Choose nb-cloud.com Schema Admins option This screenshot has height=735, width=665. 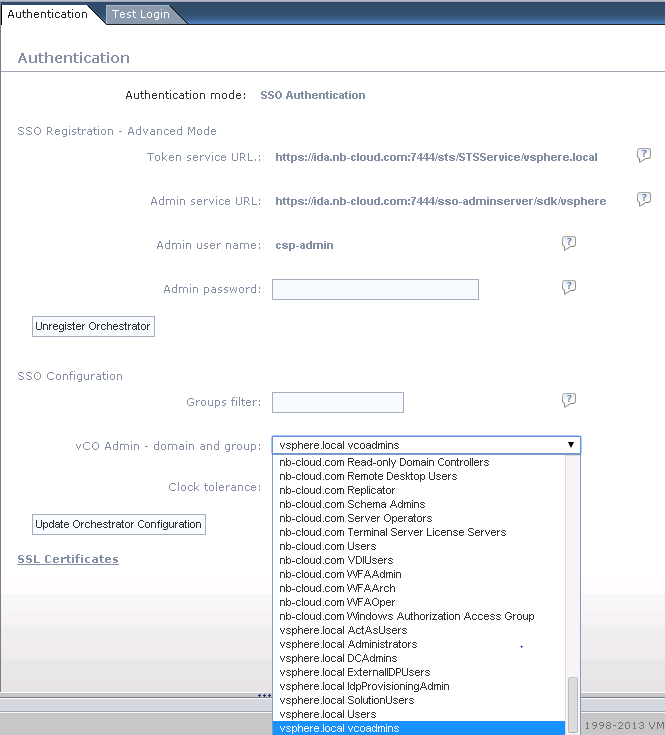(x=419, y=504)
